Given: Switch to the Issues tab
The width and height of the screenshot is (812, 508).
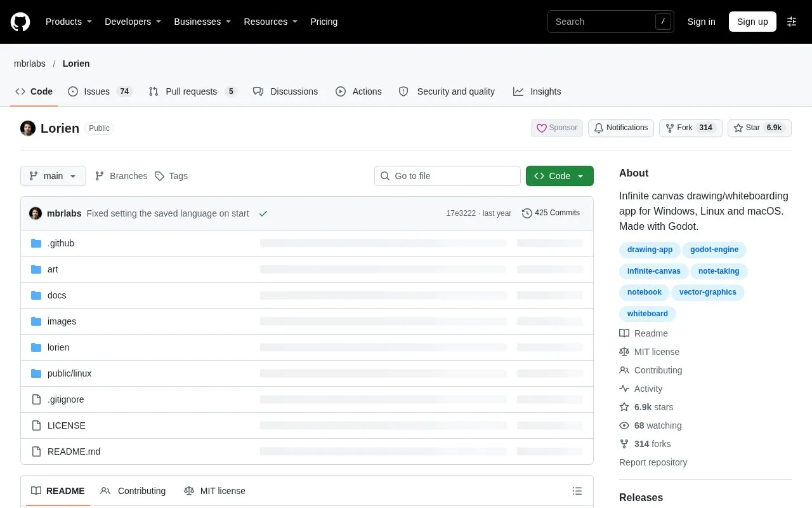Looking at the screenshot, I should coord(100,91).
